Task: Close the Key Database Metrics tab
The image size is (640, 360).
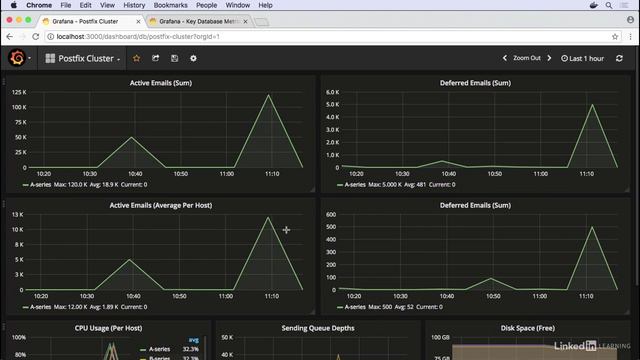Action: 245,22
